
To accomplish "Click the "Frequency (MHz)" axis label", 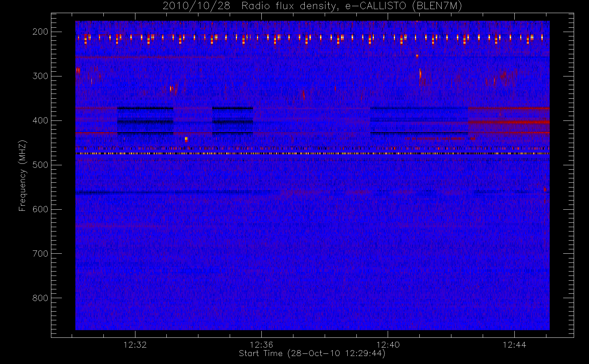I will (x=23, y=175).
